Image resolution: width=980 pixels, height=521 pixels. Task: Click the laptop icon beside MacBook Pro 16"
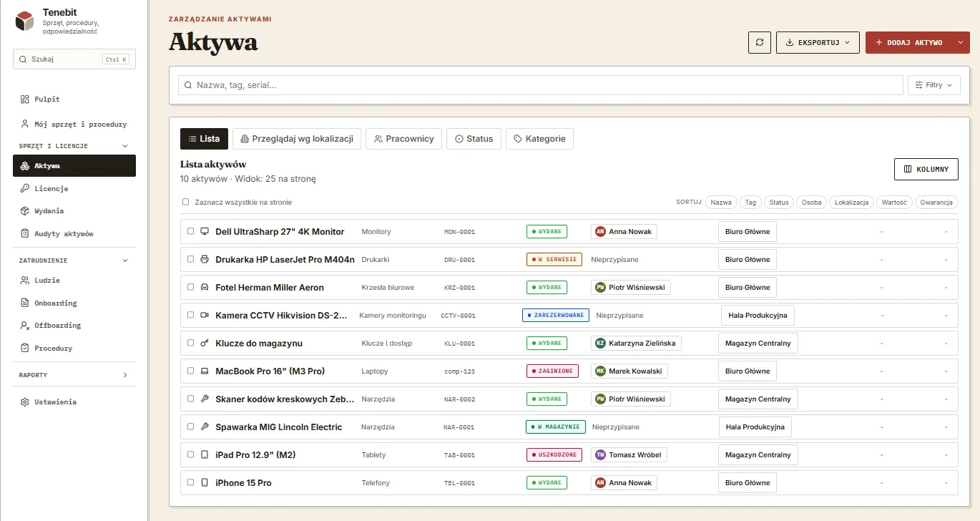[x=204, y=371]
